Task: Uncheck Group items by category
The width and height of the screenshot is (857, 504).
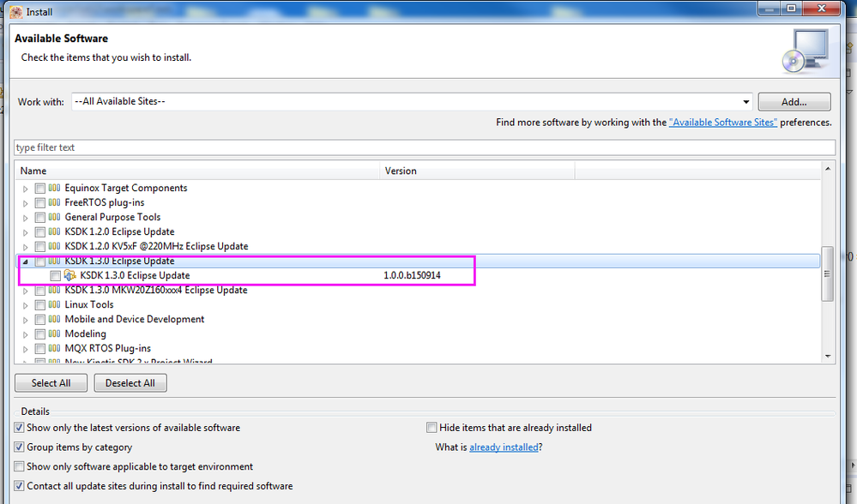Action: click(19, 447)
